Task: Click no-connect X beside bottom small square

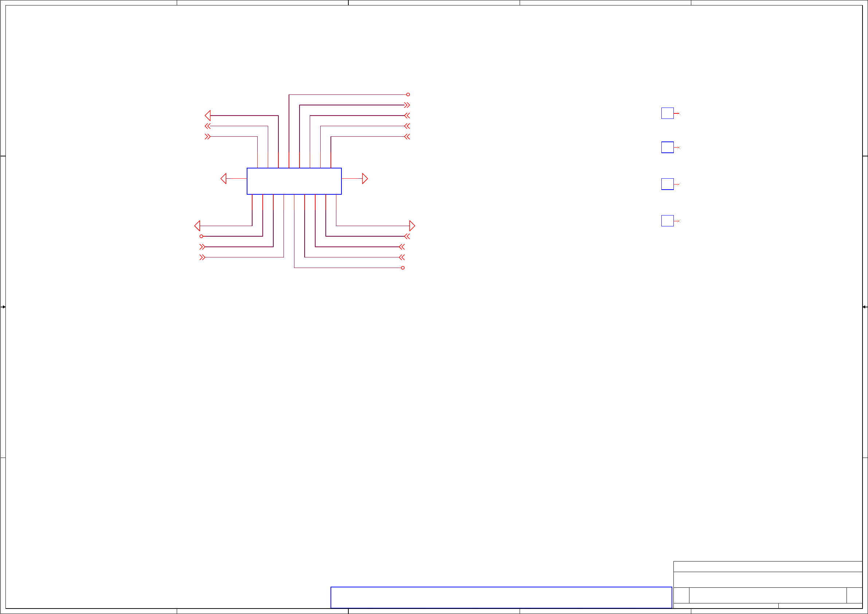Action: 679,221
